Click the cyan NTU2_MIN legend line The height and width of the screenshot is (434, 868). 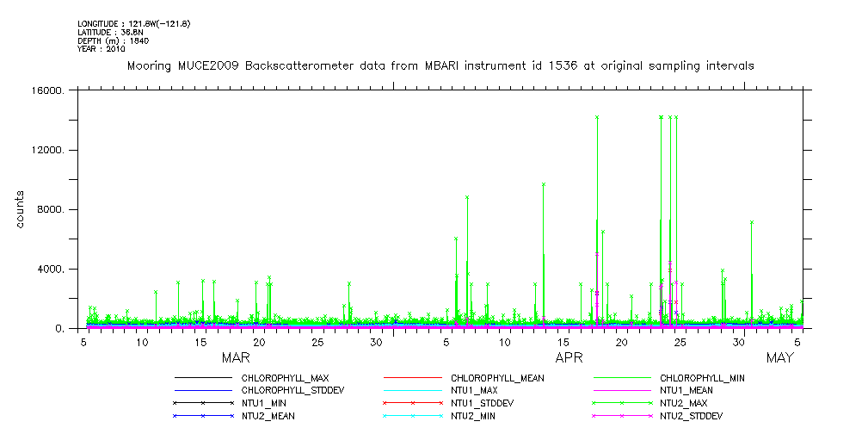(x=412, y=416)
